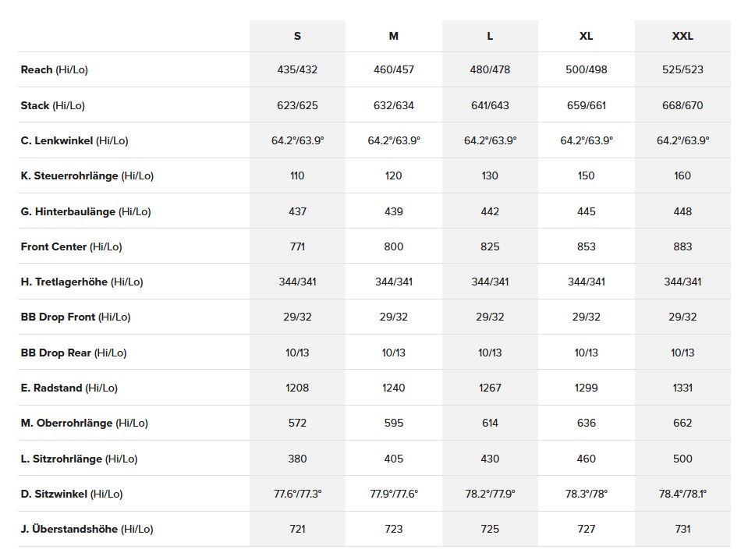Click the 1240 Radstand value for size M
The image size is (748, 560).
[x=394, y=388]
